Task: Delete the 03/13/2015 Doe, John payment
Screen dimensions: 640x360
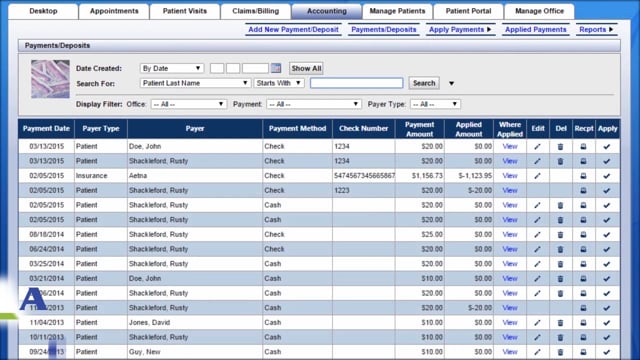Action: 560,147
